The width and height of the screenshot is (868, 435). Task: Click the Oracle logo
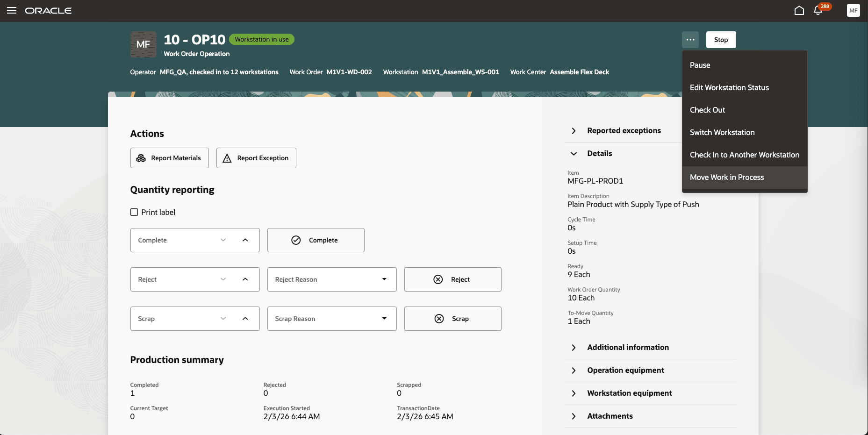click(48, 10)
